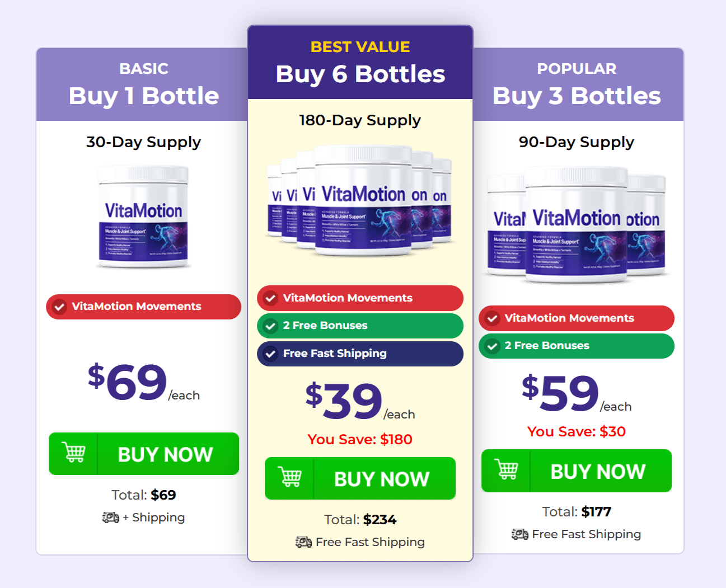Click the checkmark on '2 Free Bonuses' center badge

(270, 325)
